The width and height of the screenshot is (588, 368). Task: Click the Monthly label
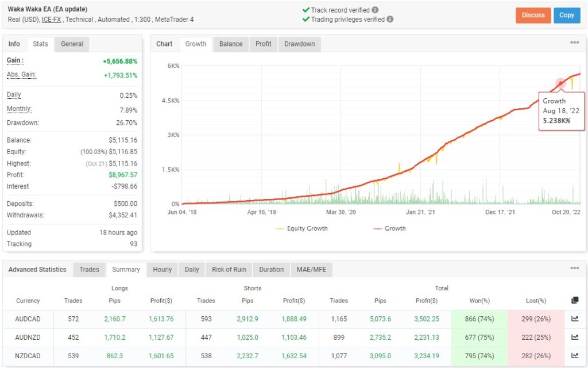coord(19,109)
